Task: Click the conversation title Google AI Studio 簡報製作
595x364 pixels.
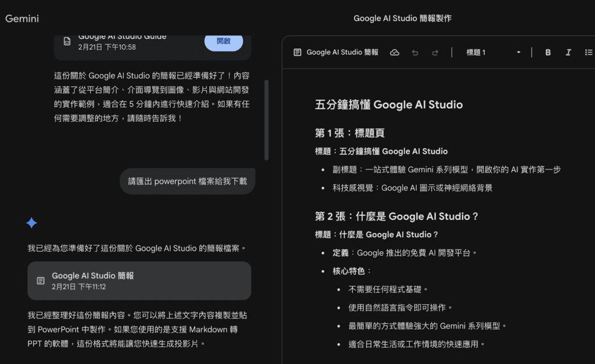Action: point(402,19)
